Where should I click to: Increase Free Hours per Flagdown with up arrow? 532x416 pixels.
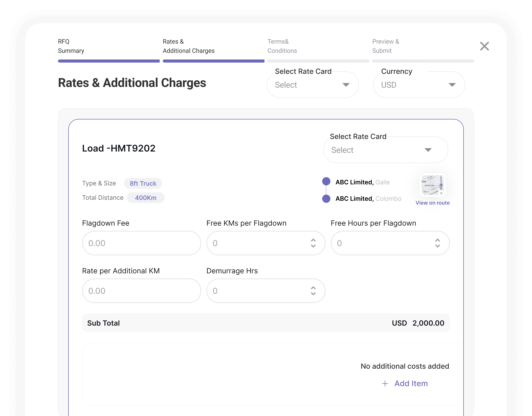tap(437, 240)
